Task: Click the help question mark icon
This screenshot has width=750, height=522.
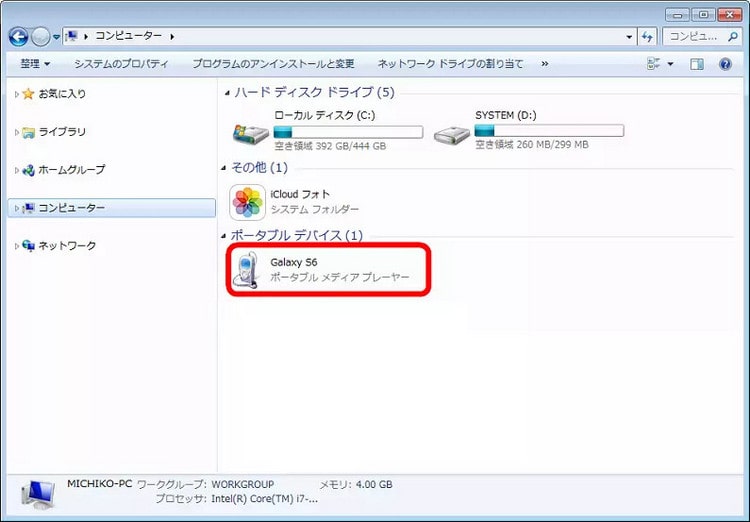Action: 725,64
